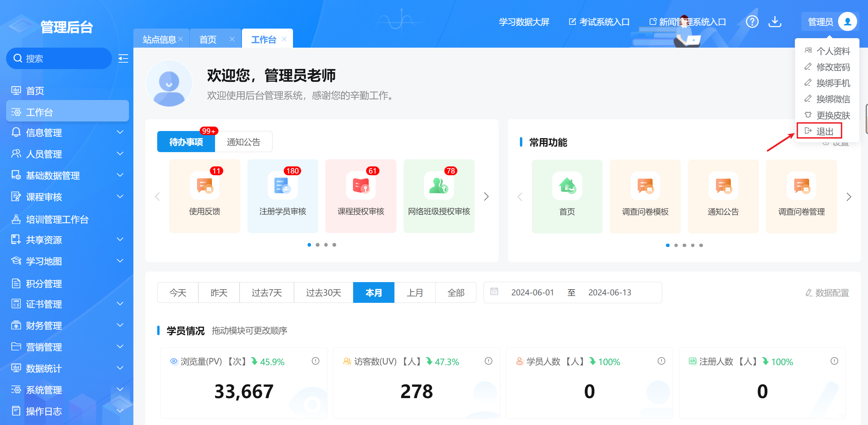Click the administrator avatar icon

[x=847, y=22]
